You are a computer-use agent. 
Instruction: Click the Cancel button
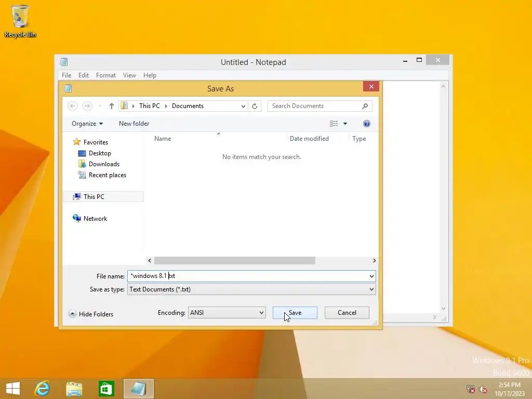pos(347,312)
